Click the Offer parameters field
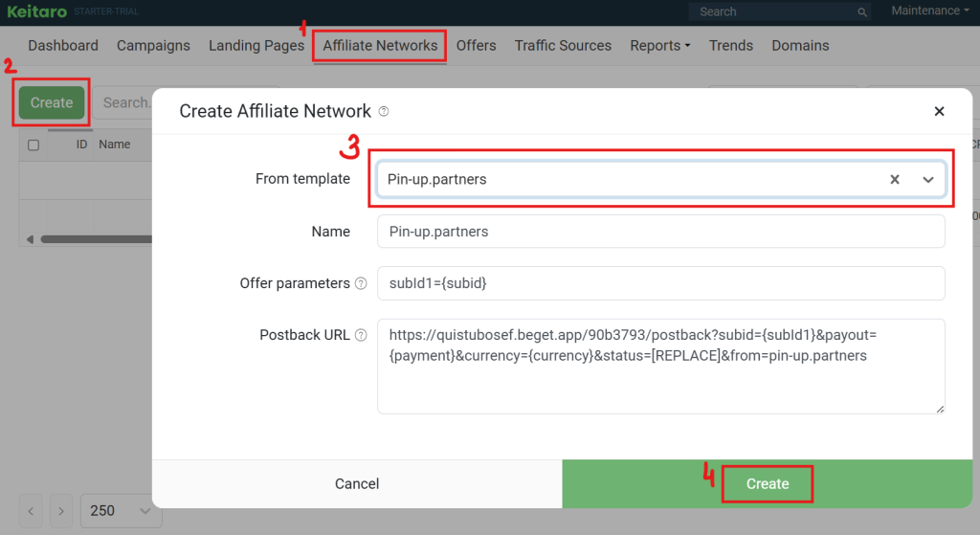Viewport: 980px width, 535px height. (661, 283)
